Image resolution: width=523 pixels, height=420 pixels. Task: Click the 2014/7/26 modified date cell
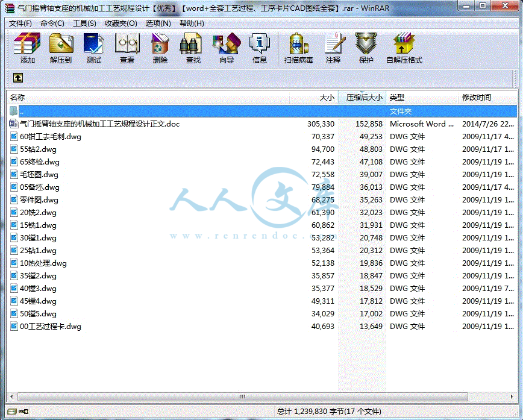tap(487, 124)
